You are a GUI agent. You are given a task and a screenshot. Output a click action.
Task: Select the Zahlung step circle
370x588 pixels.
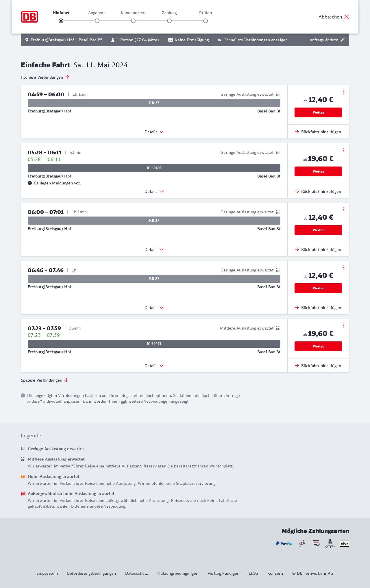coord(169,21)
